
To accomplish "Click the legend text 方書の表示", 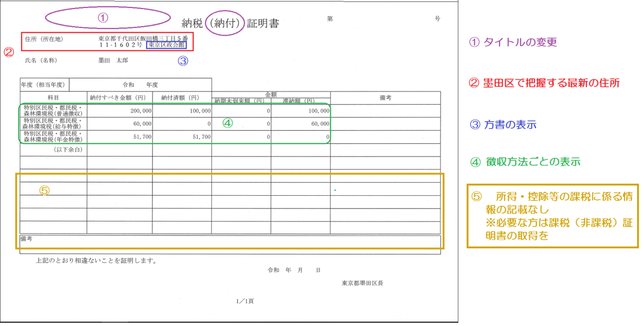I will pos(509,124).
